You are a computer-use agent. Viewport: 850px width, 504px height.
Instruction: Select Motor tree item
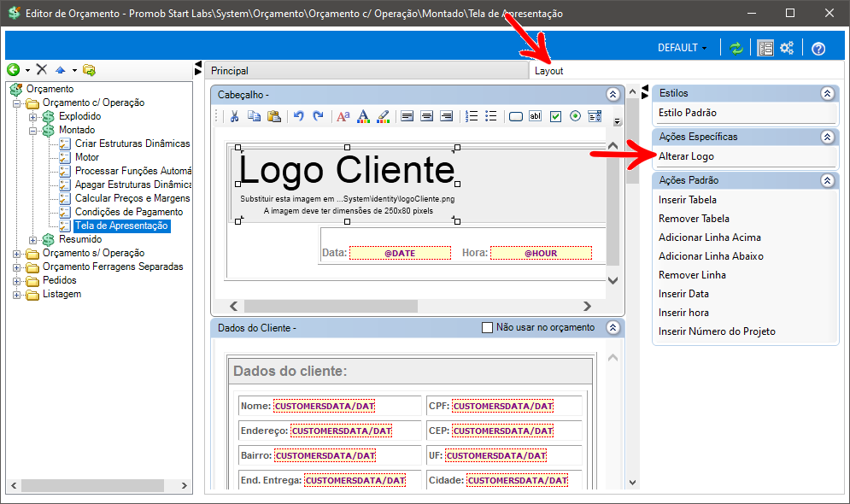(87, 157)
